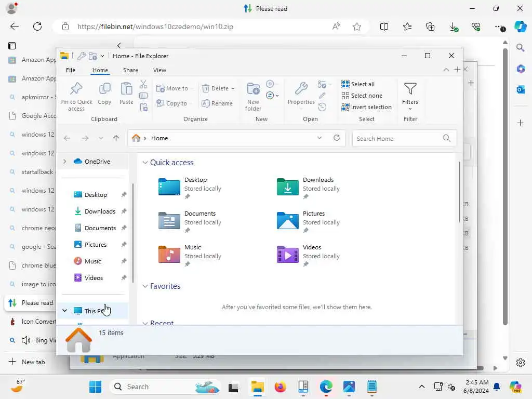This screenshot has height=399, width=532.
Task: Open the Pictures folder in Quick access
Action: coord(308,221)
